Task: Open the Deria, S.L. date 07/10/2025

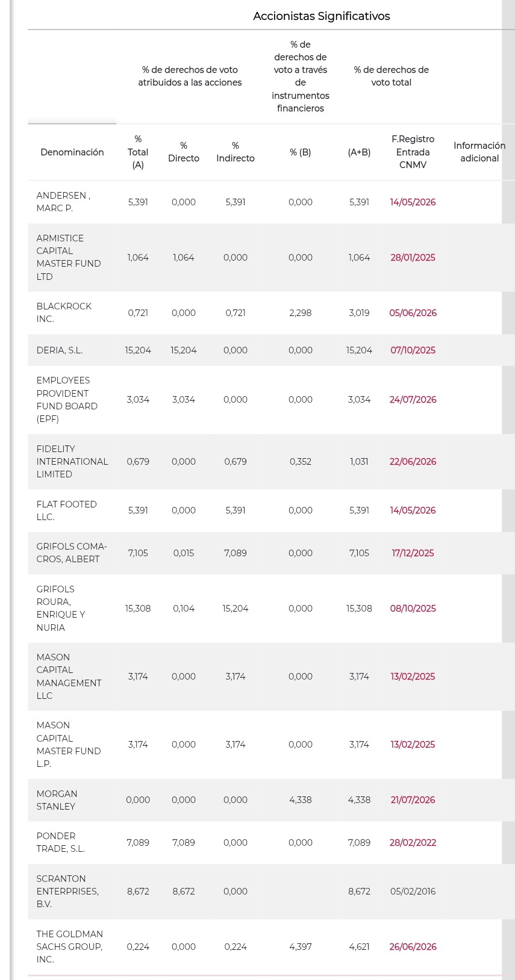Action: click(413, 350)
